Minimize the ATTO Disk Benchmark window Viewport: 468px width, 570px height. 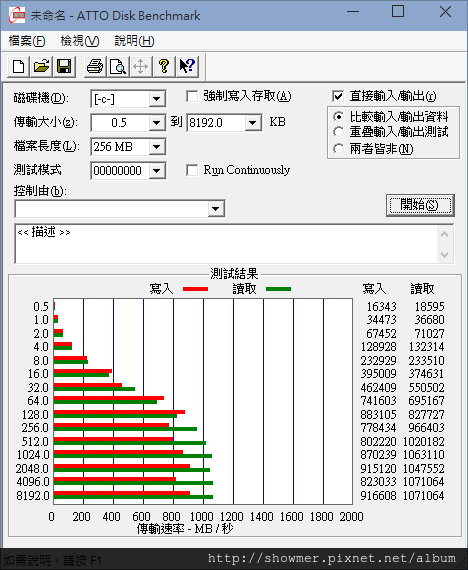tap(353, 12)
